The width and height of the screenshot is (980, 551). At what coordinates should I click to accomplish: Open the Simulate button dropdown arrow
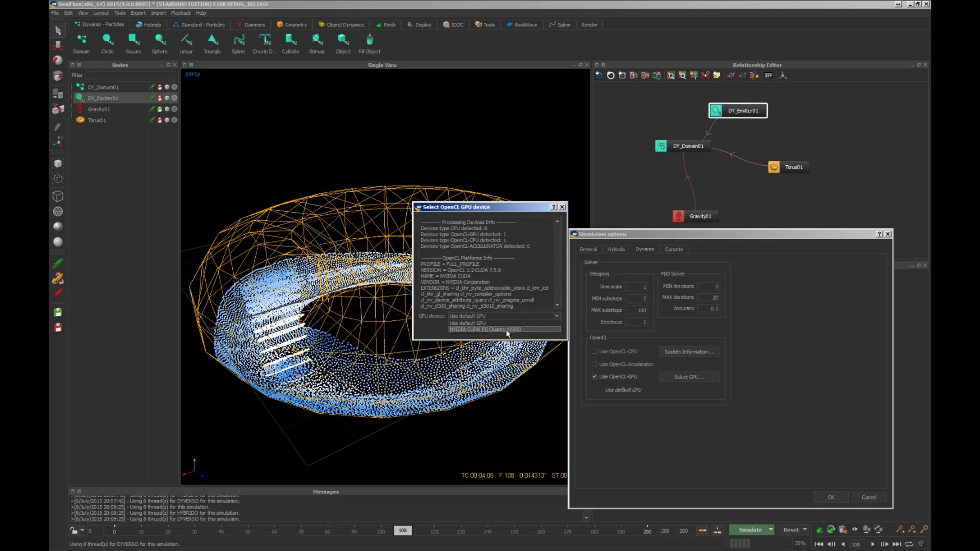pyautogui.click(x=771, y=530)
